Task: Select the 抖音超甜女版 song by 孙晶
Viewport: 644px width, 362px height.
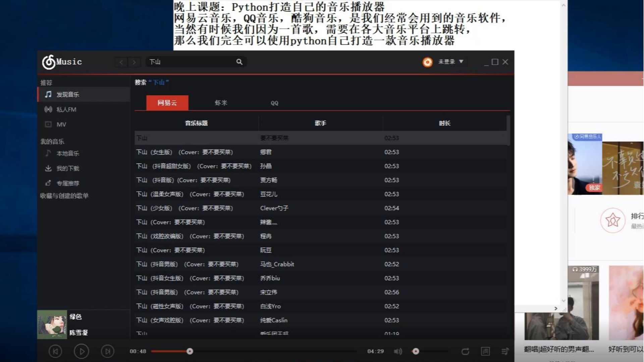Action: coord(321,166)
